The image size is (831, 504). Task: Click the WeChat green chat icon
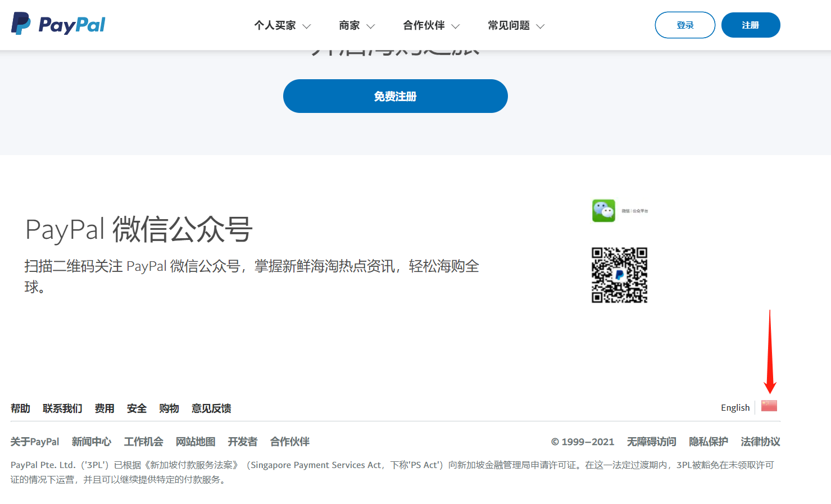click(x=603, y=211)
